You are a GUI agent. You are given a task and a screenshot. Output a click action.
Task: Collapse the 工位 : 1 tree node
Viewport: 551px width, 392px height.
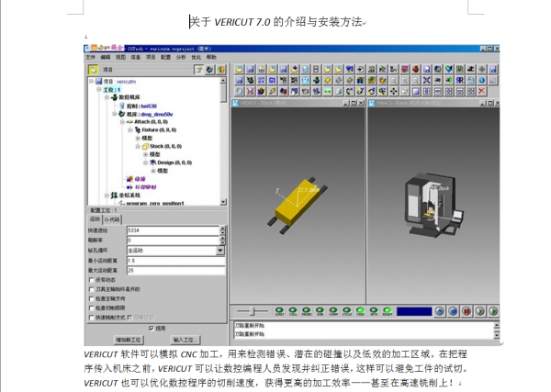point(99,90)
